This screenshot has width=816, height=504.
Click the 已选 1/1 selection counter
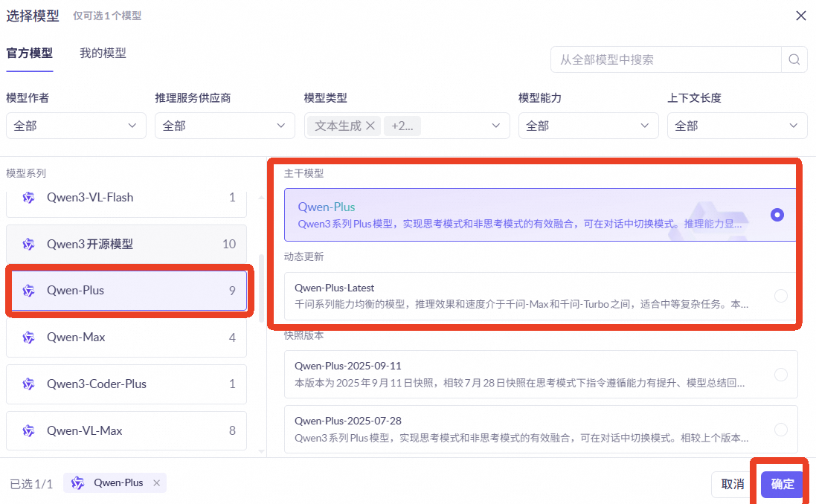tap(31, 484)
